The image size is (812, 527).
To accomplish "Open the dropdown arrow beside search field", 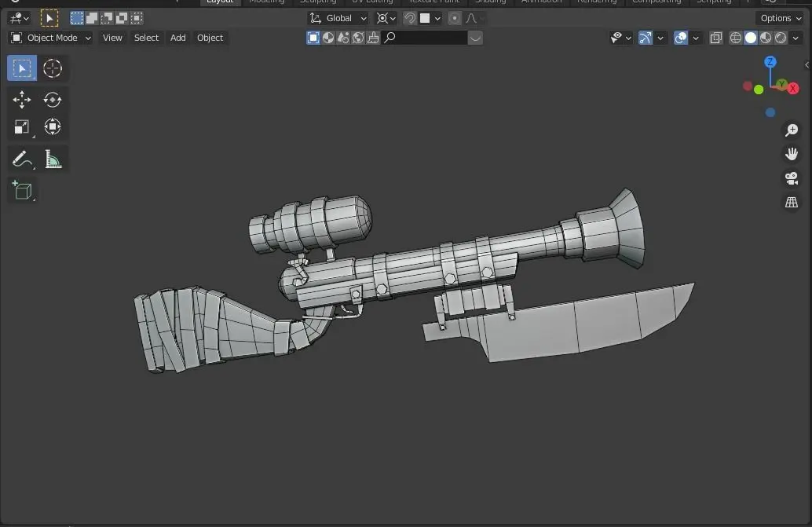I will coord(475,38).
